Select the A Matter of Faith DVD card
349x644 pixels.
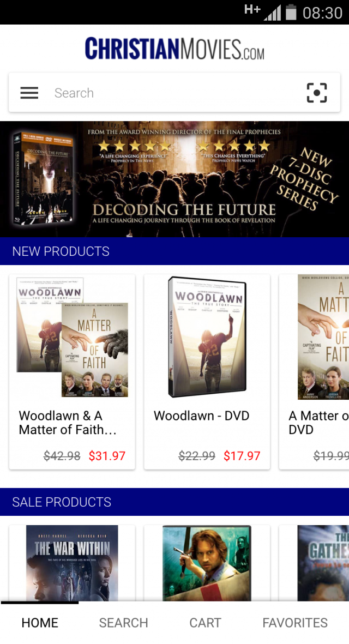click(x=314, y=372)
